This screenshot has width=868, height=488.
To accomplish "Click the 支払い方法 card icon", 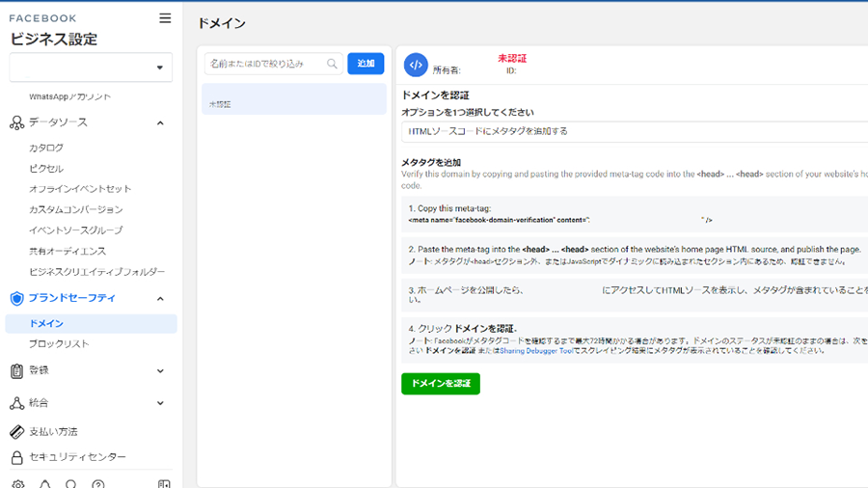I will coord(16,431).
